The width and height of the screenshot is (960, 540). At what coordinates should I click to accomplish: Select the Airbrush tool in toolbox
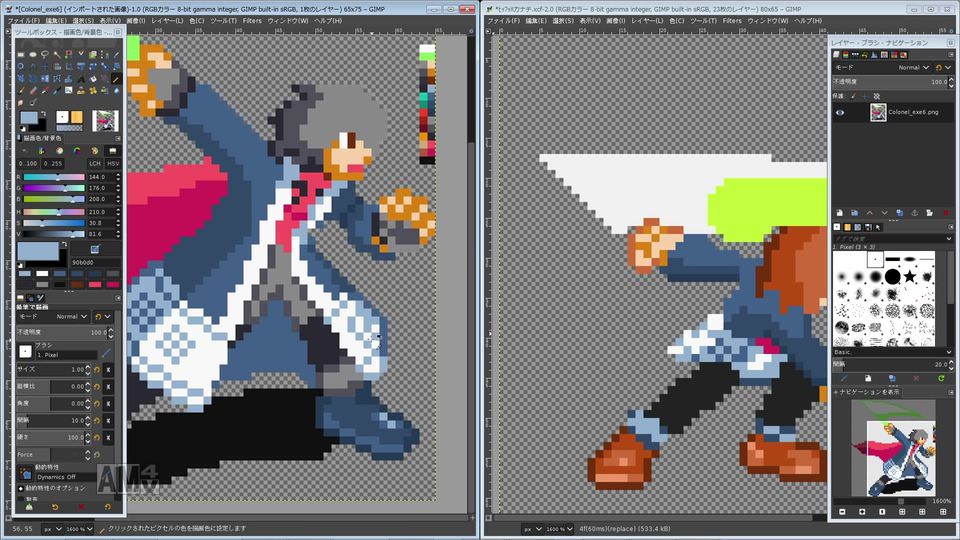pyautogui.click(x=45, y=91)
